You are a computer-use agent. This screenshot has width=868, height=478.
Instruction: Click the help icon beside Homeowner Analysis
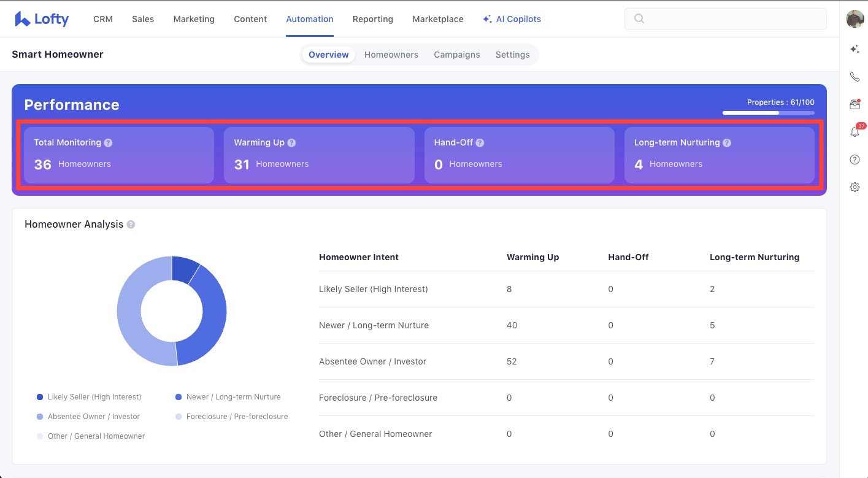[131, 225]
